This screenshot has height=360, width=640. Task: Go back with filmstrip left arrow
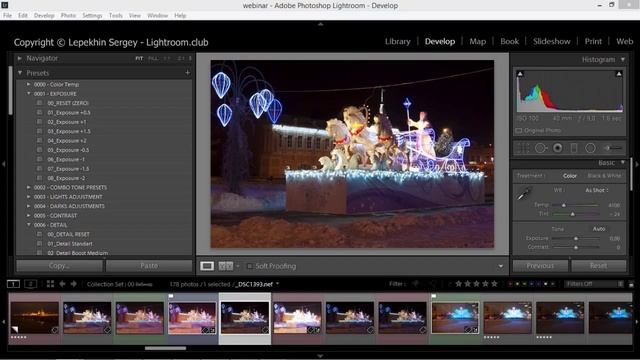(x=62, y=284)
